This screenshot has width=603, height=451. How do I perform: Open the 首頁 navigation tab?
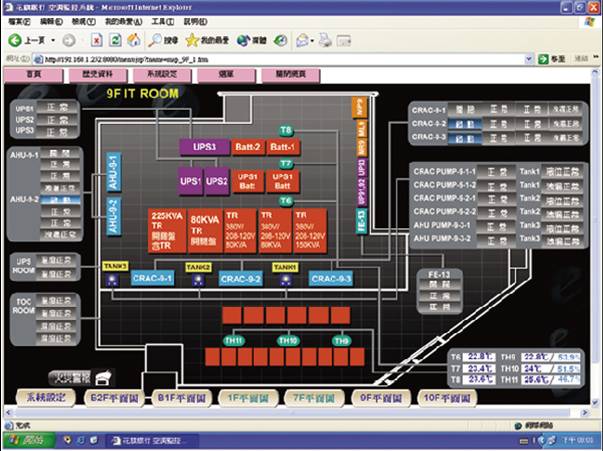36,75
